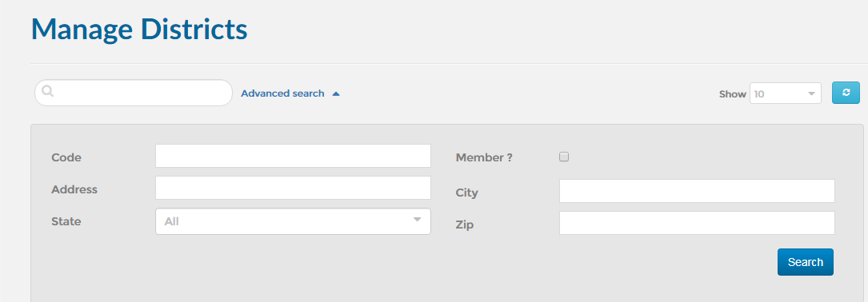The image size is (868, 302).
Task: Click the Show count dropdown arrow
Action: click(811, 93)
